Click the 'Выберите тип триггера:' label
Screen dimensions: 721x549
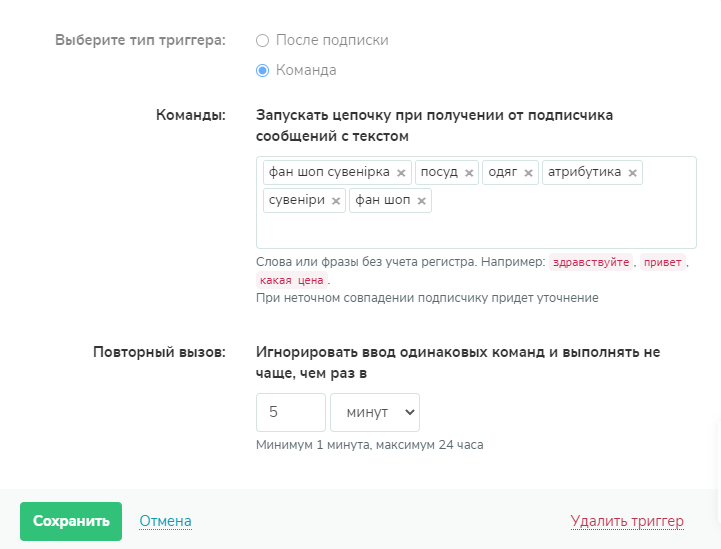(x=140, y=40)
